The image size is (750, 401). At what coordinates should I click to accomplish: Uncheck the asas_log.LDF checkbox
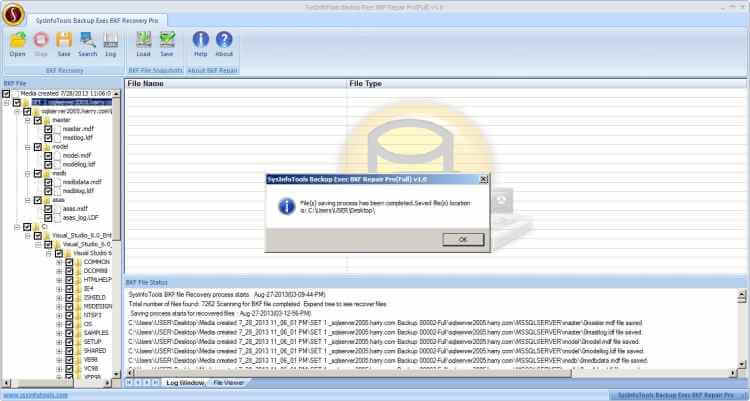(x=48, y=218)
